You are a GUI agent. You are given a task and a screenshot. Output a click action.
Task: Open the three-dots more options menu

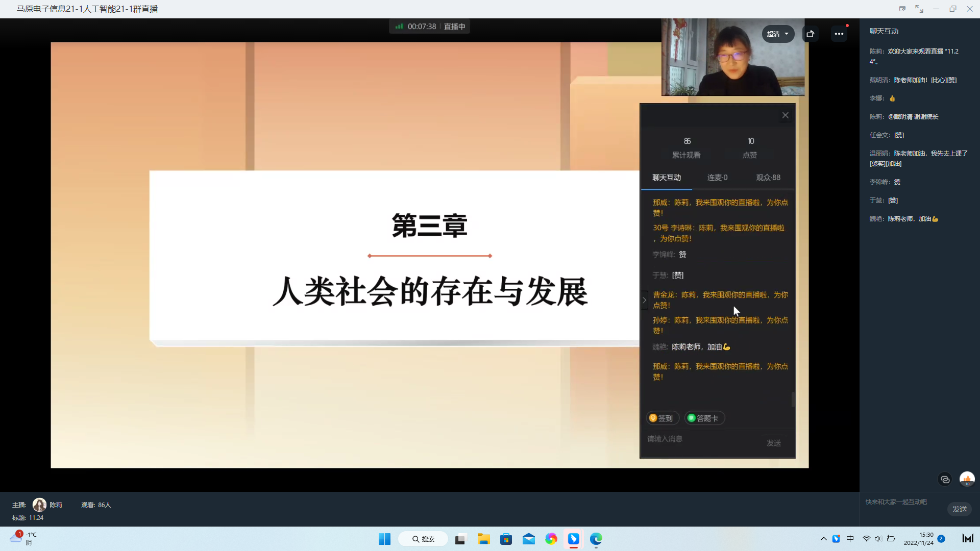[839, 34]
